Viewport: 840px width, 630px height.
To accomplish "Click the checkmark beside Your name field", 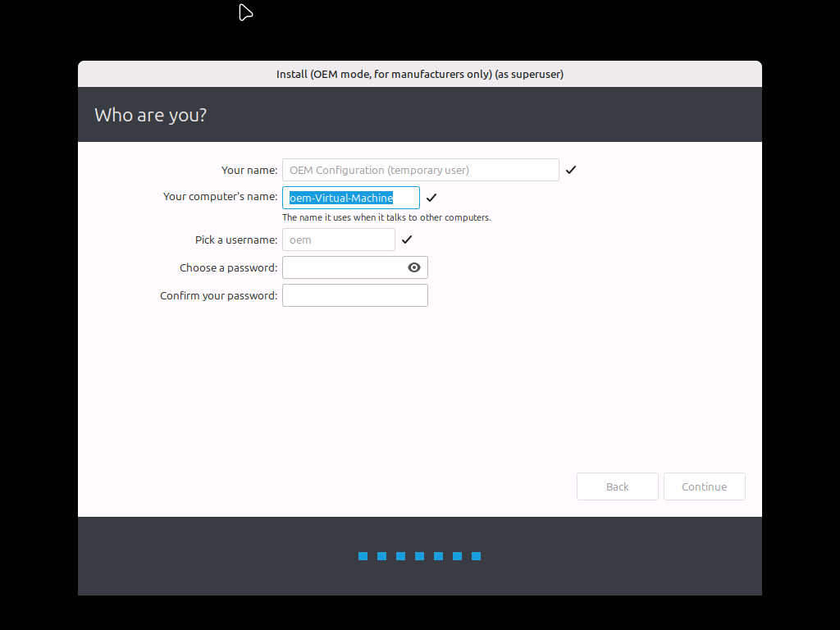I will [571, 170].
